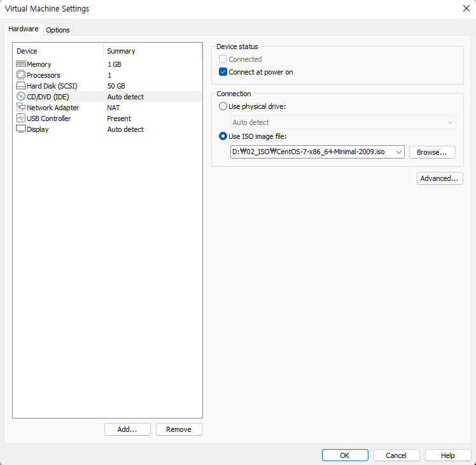
Task: Select the USB Controller row
Action: click(108, 118)
